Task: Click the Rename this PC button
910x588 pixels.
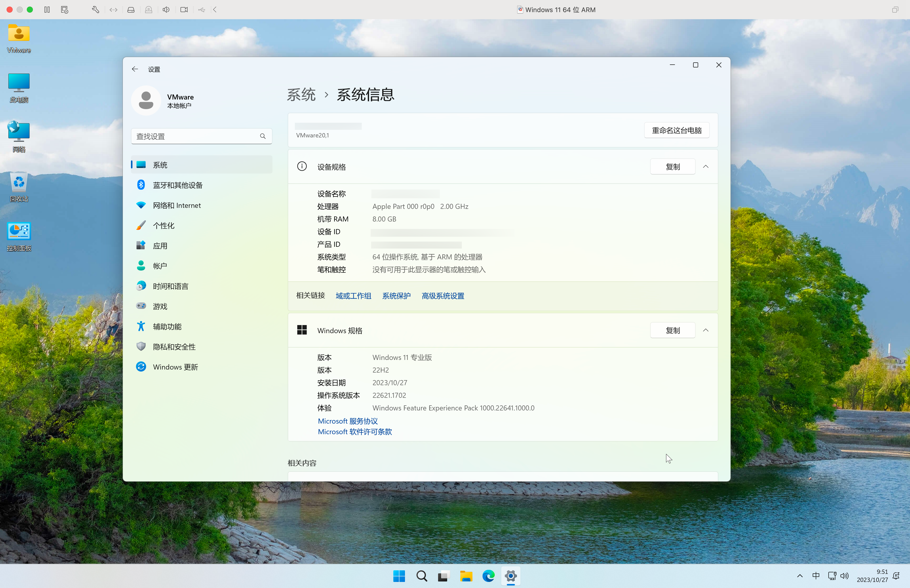Action: coord(676,130)
